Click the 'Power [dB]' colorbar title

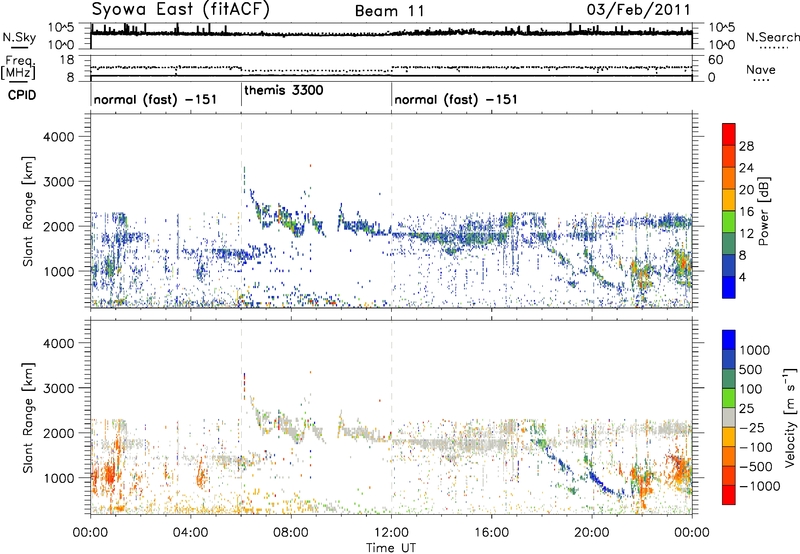(x=763, y=211)
